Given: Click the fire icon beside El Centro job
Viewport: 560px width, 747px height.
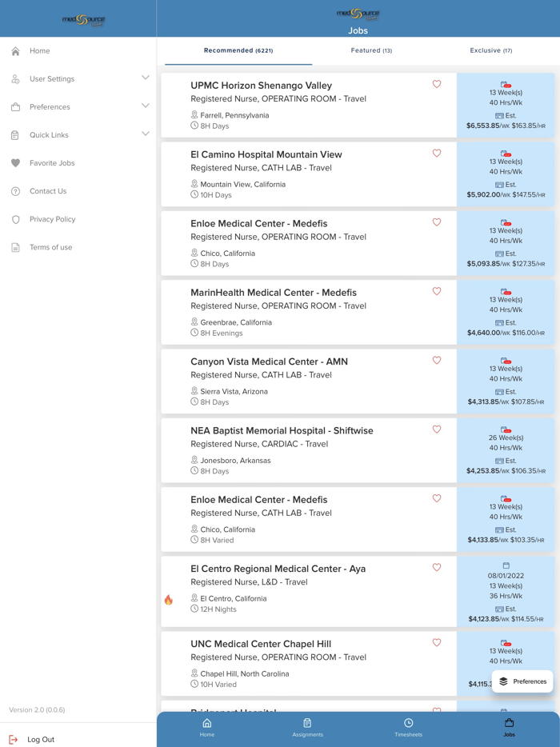Looking at the screenshot, I should click(168, 600).
